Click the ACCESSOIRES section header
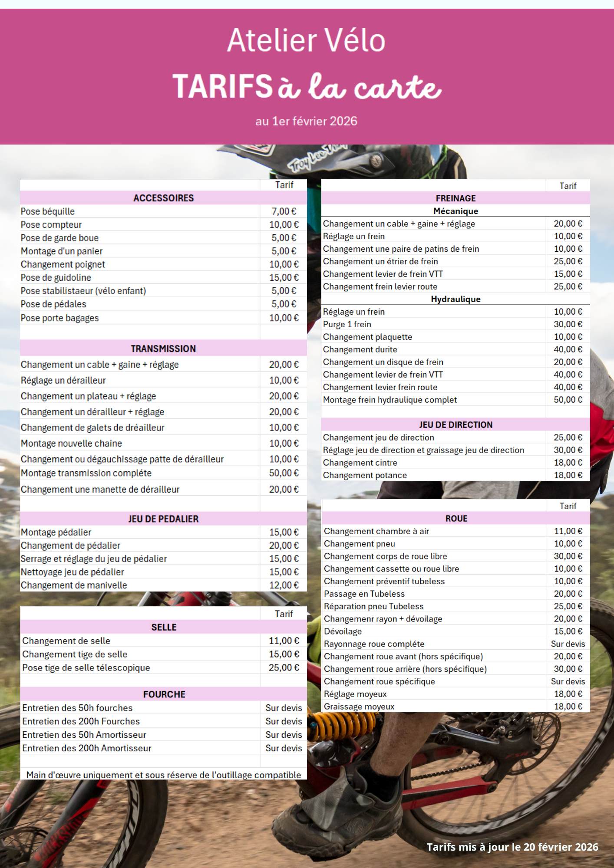 163,198
